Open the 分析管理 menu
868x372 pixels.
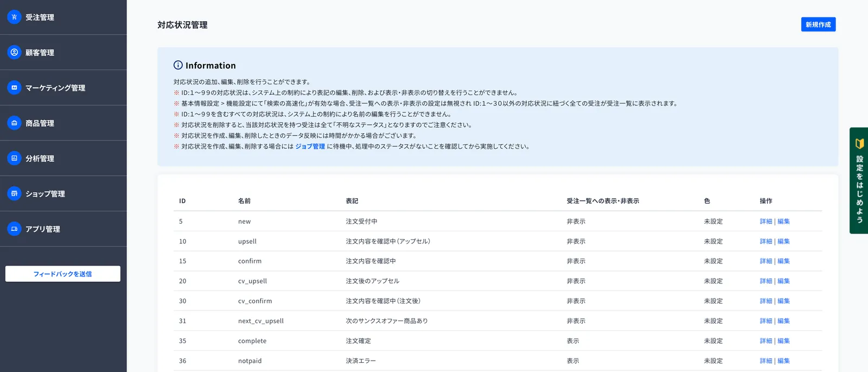tap(63, 159)
